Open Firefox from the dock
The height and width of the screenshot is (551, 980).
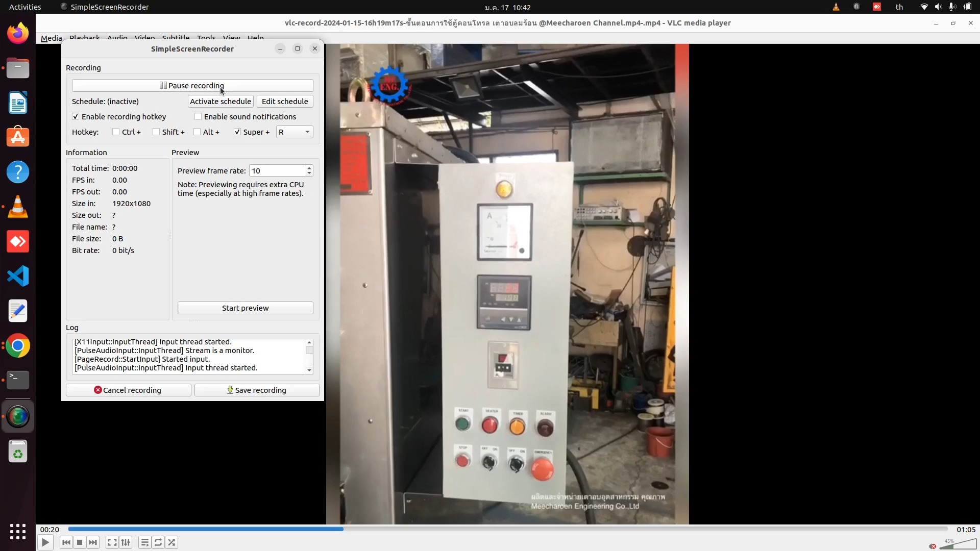pyautogui.click(x=18, y=32)
